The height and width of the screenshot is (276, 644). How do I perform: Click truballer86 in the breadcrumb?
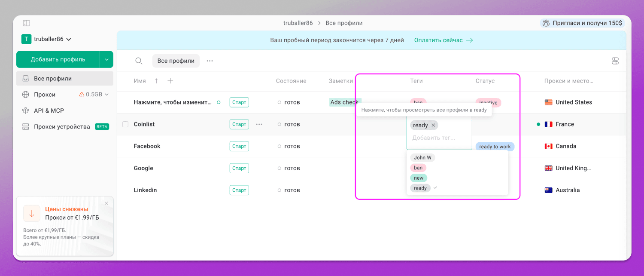298,23
